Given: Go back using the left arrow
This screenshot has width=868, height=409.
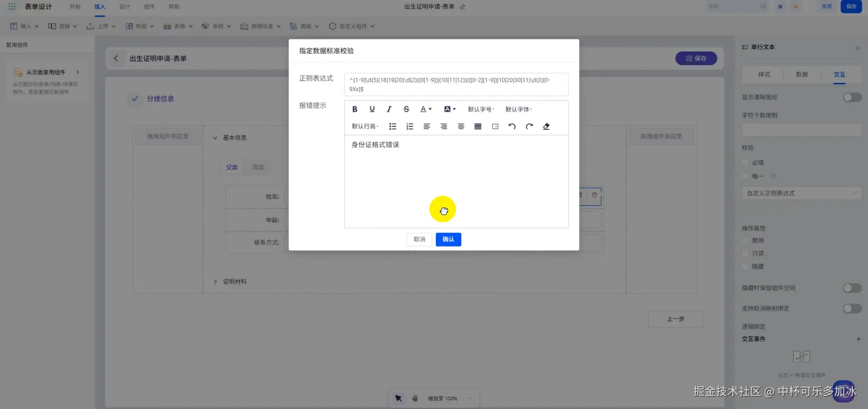Looking at the screenshot, I should click(x=116, y=58).
